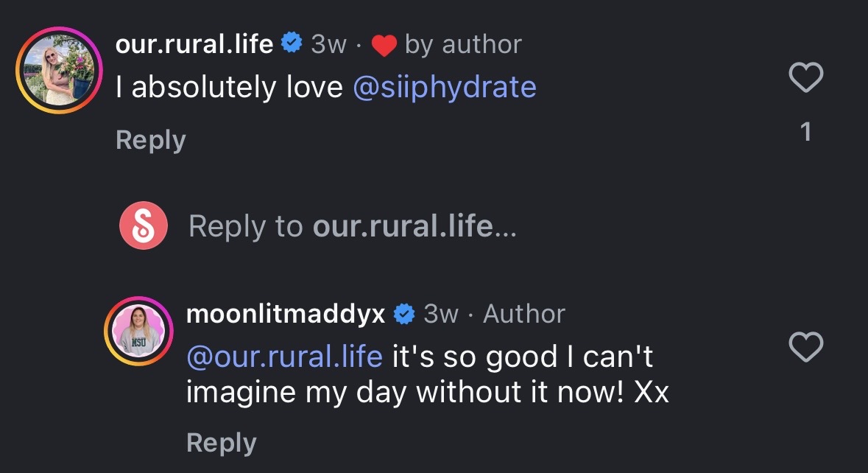Open the @our.rural.life mention in reply
Viewport: 868px width, 473px height.
pos(284,357)
